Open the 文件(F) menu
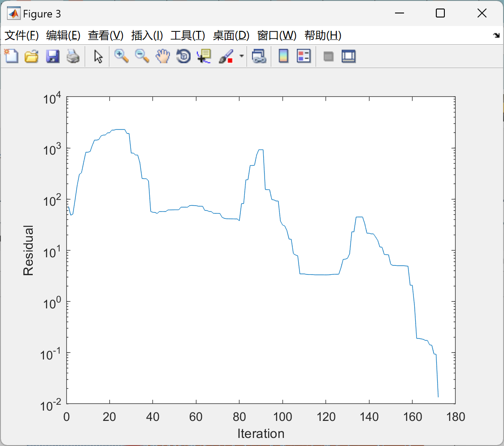This screenshot has height=446, width=504. [22, 35]
